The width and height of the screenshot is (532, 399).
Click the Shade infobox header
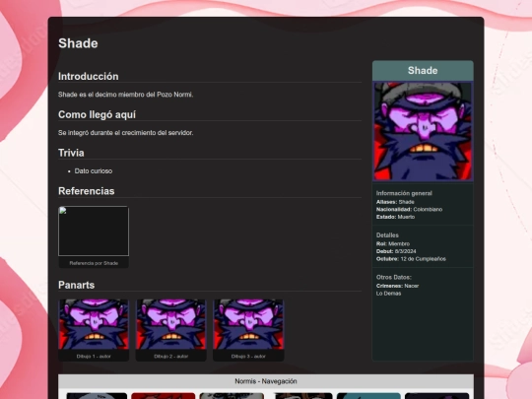(423, 71)
